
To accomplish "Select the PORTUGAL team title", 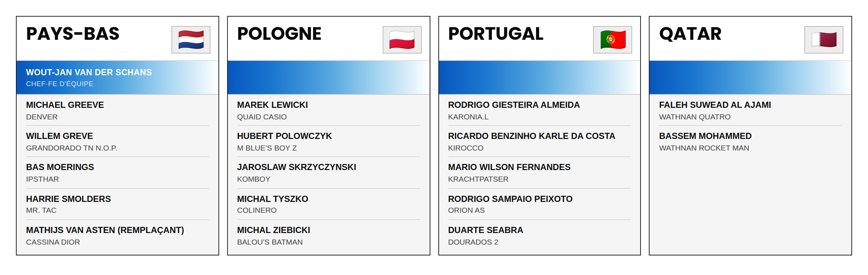I will pos(495,34).
